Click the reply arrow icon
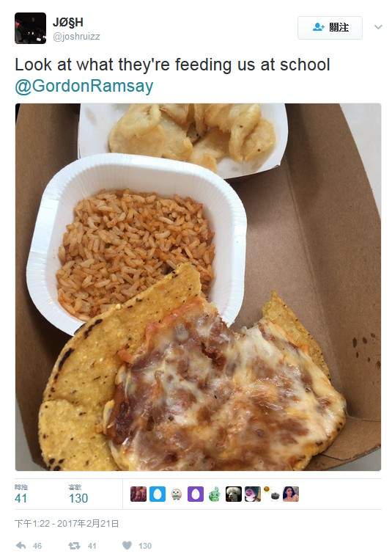The width and height of the screenshot is (392, 559). point(21,545)
